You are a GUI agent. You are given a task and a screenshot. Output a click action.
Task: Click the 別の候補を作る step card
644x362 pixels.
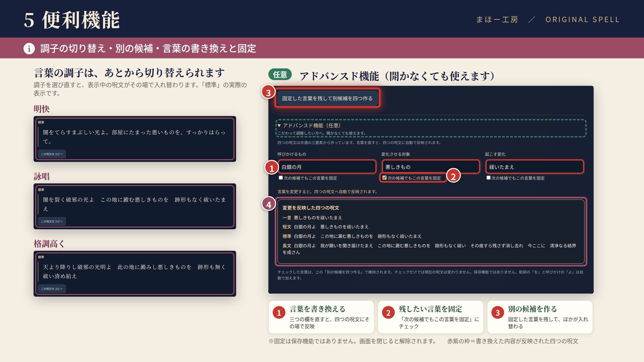coord(540,317)
